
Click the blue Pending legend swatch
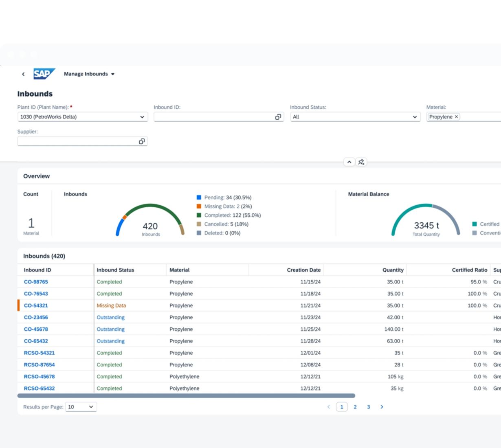(199, 198)
